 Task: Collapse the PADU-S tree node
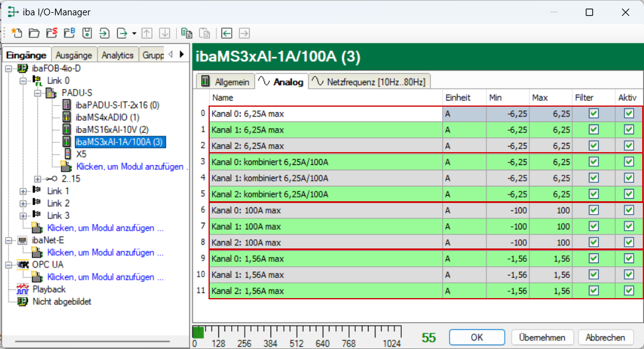pos(36,93)
